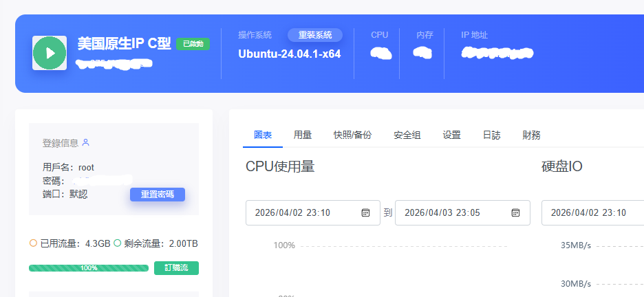Click the user icon beside 登錄信息
644x297 pixels.
point(86,142)
